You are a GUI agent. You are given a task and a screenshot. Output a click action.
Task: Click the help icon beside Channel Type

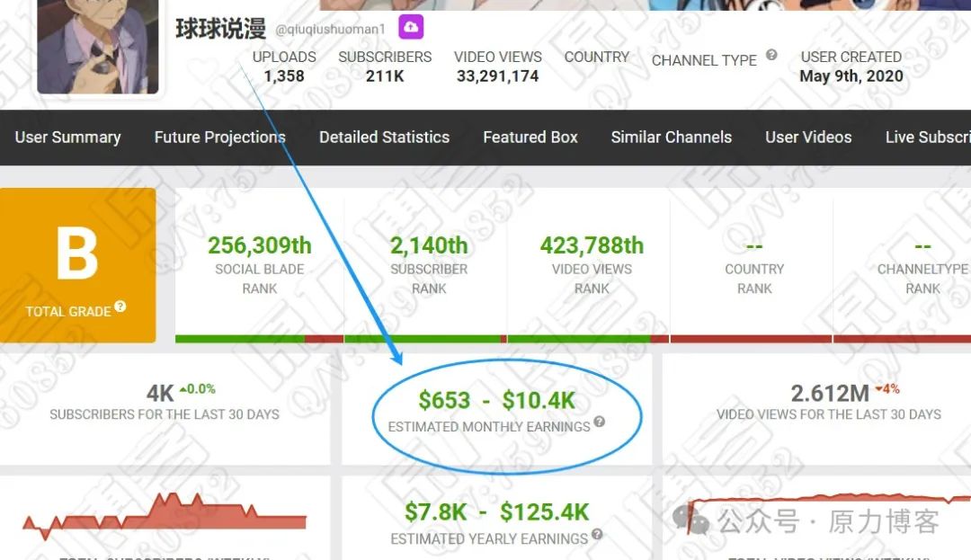(771, 55)
